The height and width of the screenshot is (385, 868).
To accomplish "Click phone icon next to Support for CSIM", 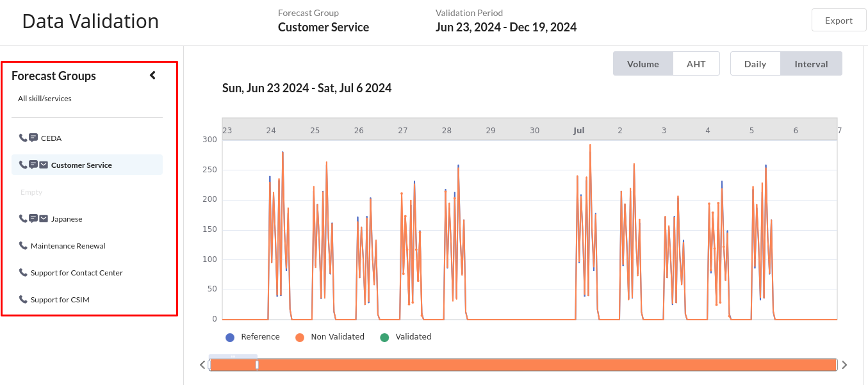I will point(23,299).
